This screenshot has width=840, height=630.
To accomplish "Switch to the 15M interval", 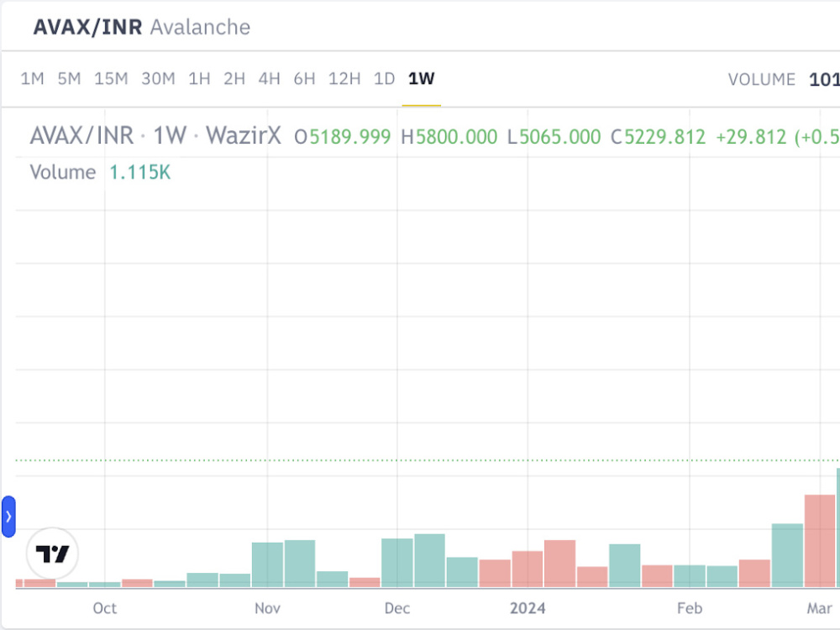I will click(x=111, y=79).
